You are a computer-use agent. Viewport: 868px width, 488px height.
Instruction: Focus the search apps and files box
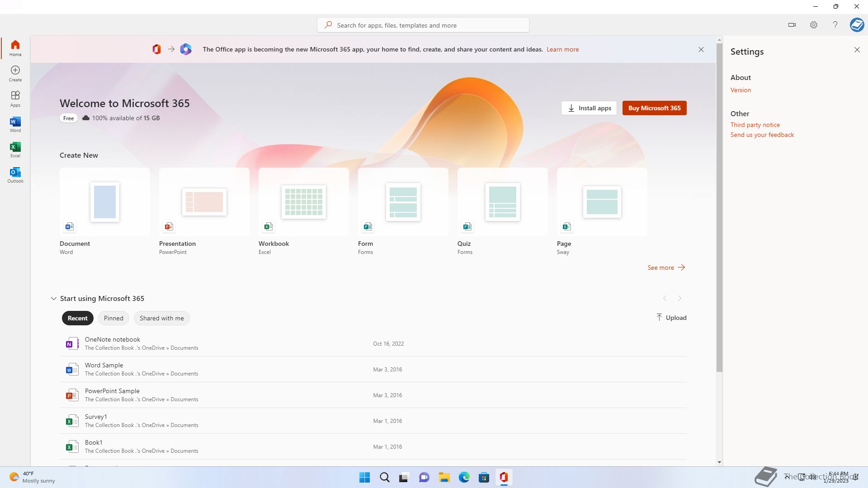click(x=423, y=25)
